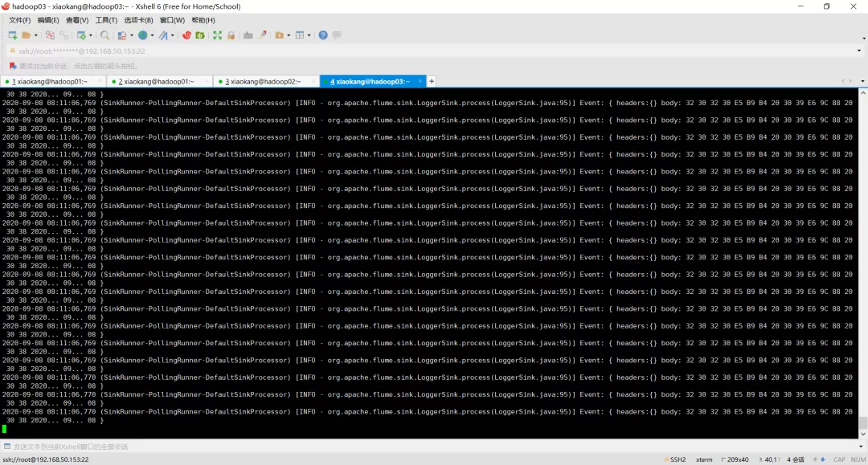
Task: Open the session properties icon
Action: point(81,35)
